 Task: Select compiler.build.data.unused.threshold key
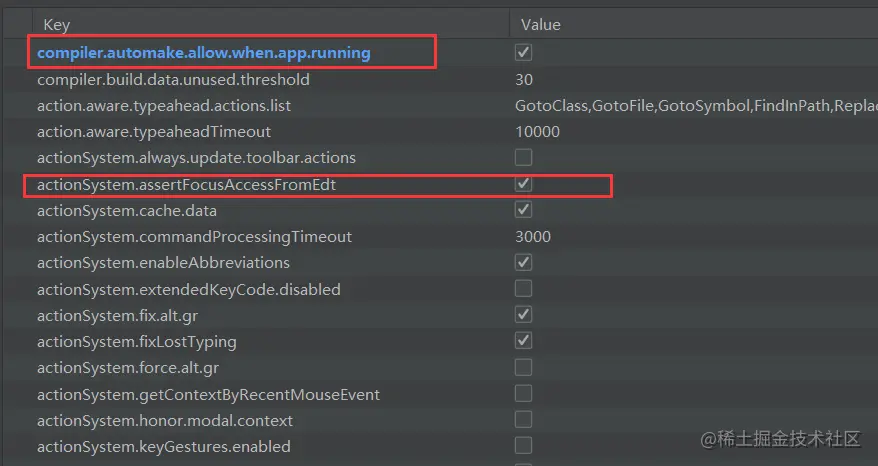(173, 80)
